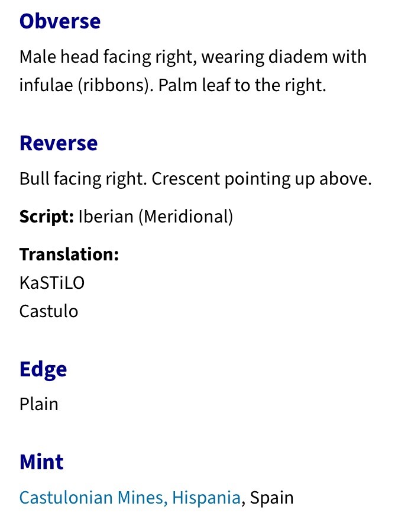Open the Castulonian Mines, Hispania mint link
The width and height of the screenshot is (411, 532).
click(130, 498)
